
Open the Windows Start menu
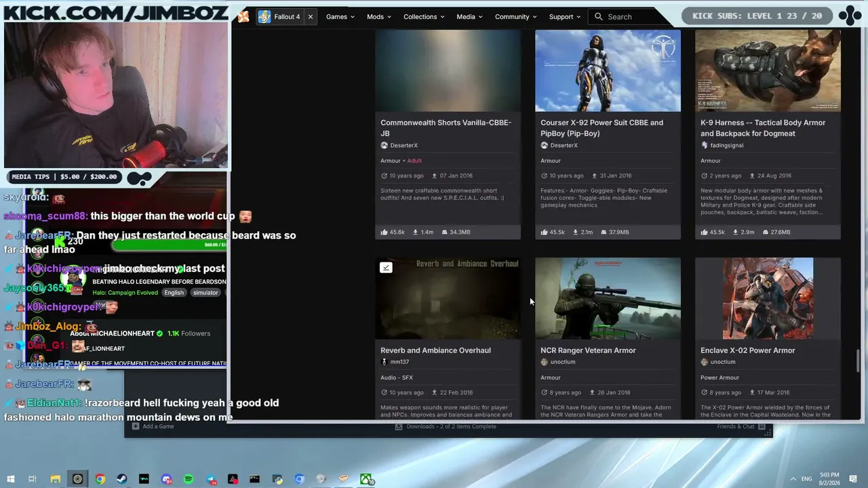(x=10, y=479)
